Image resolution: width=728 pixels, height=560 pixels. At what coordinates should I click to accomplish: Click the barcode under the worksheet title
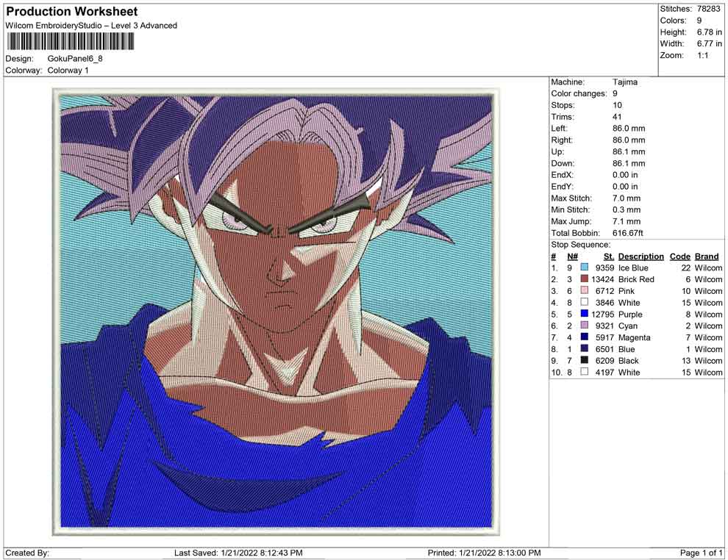coord(70,41)
